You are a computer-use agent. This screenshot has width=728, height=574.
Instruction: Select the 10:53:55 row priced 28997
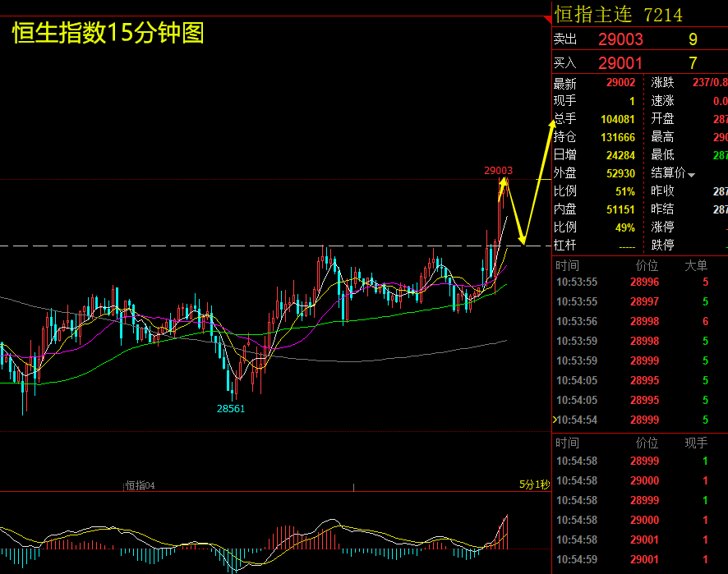pos(640,301)
